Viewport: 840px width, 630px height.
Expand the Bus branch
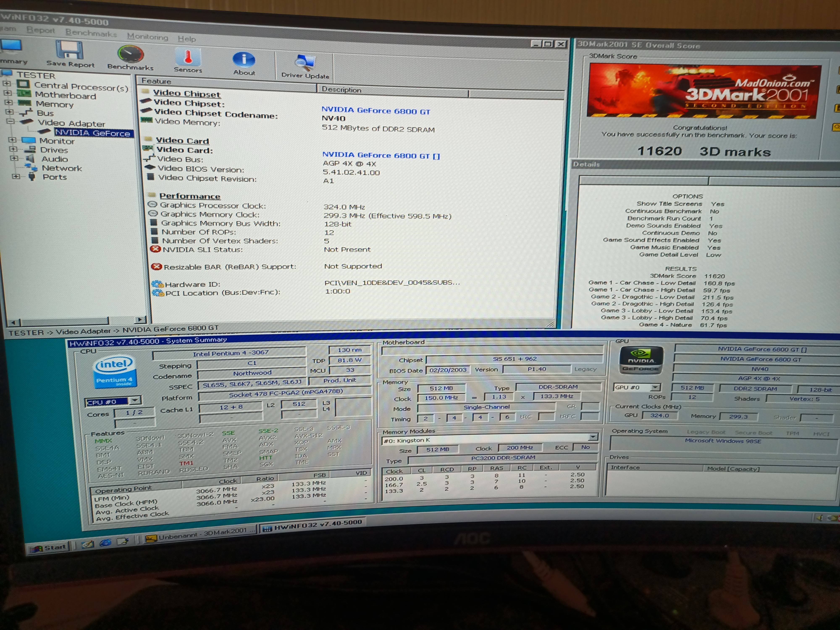point(9,112)
